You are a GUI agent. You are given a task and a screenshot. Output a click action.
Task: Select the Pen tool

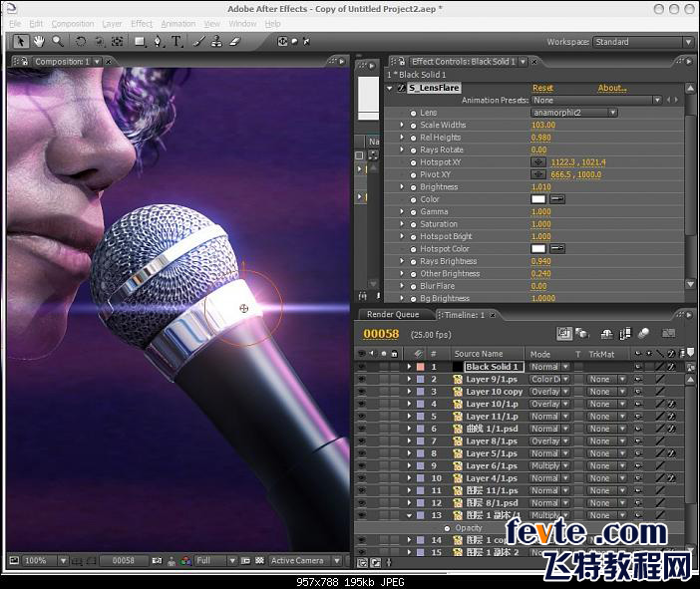click(x=158, y=42)
